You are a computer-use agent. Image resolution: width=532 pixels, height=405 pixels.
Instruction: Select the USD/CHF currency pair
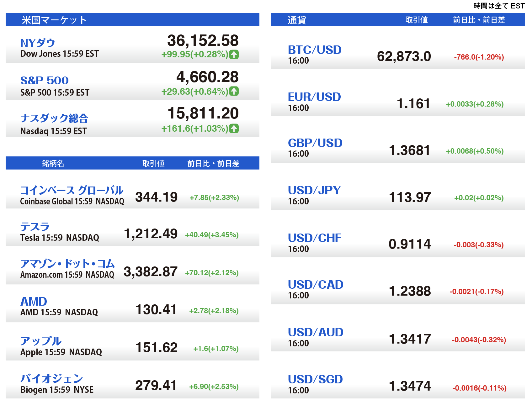pyautogui.click(x=315, y=238)
